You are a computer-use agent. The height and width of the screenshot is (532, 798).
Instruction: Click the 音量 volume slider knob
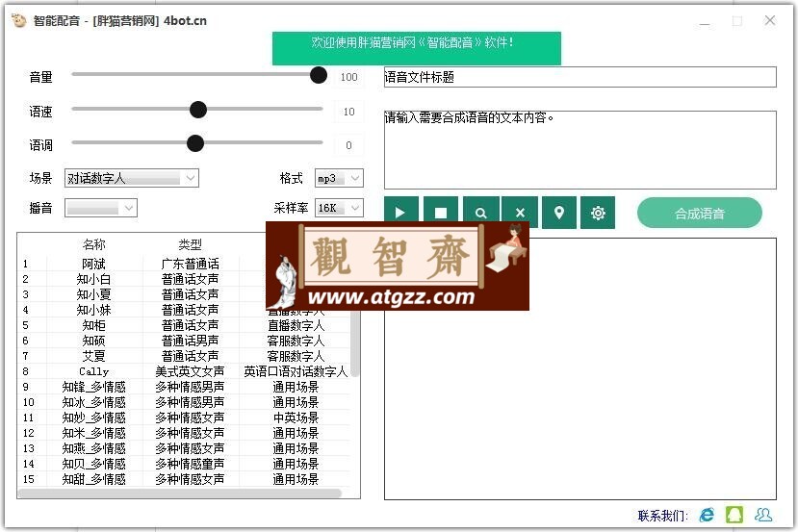pos(319,75)
